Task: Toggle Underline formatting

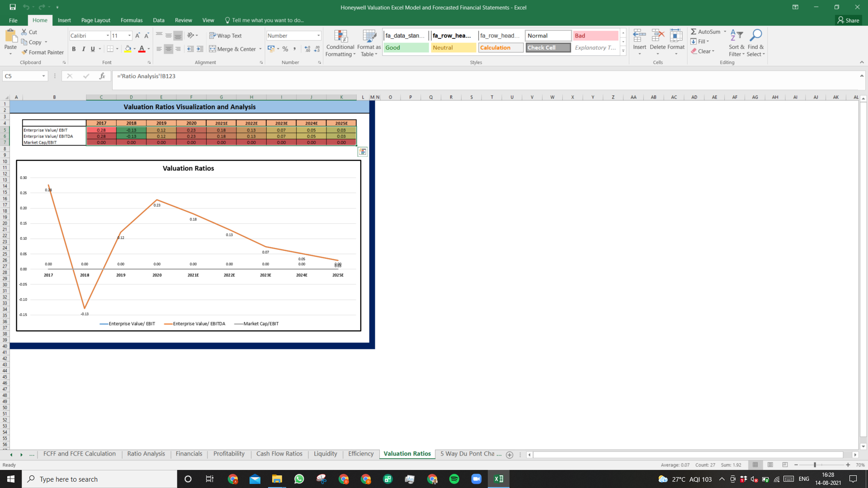Action: [x=93, y=49]
